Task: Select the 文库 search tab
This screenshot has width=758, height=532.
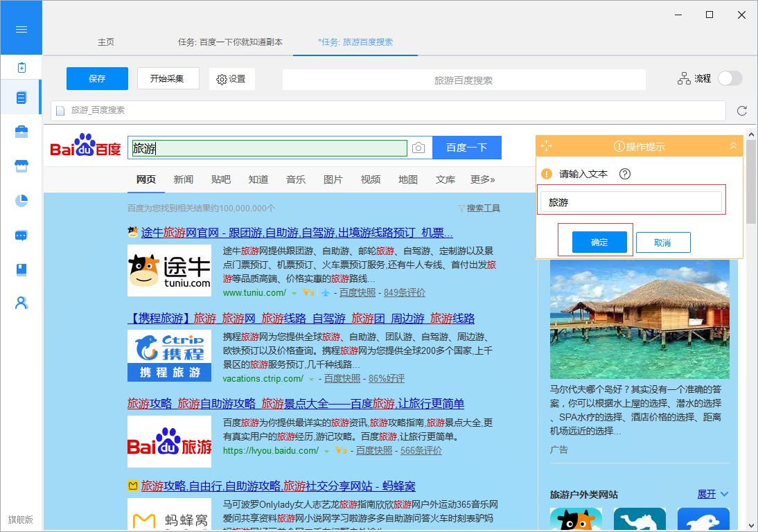Action: pos(446,179)
